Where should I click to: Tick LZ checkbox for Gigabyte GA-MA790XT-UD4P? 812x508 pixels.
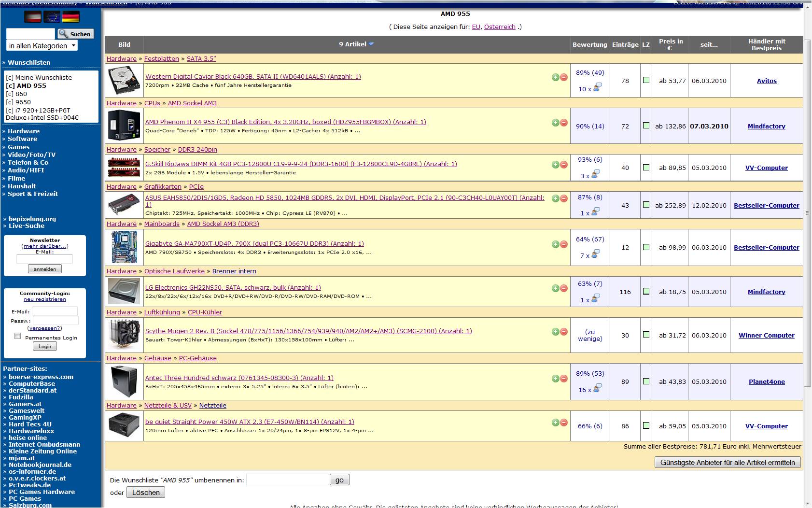[646, 247]
